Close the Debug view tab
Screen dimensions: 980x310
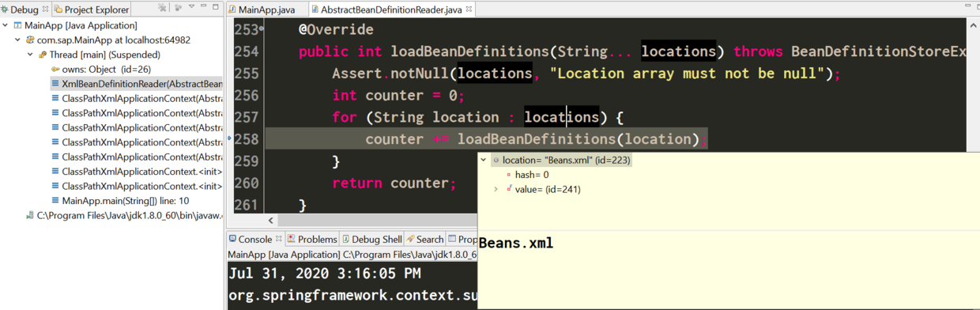45,9
